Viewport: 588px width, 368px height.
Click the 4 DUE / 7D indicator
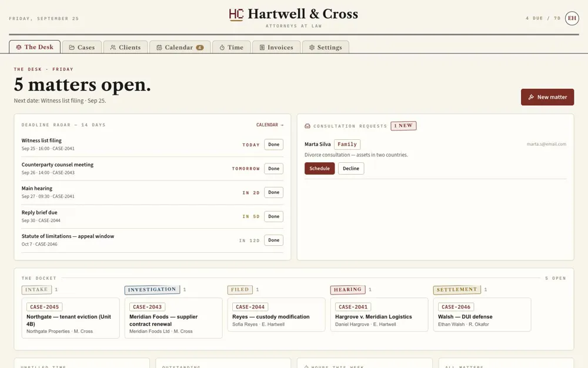pos(543,18)
